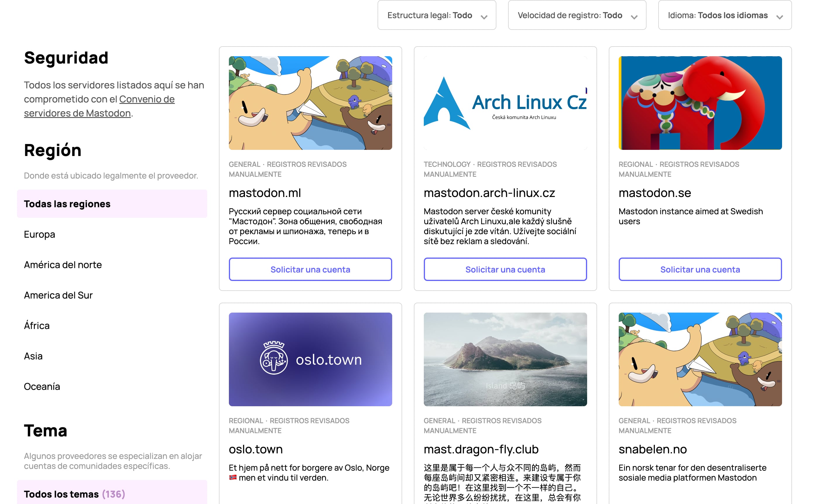Click the snabelen.no cartoon elephant image

(700, 359)
